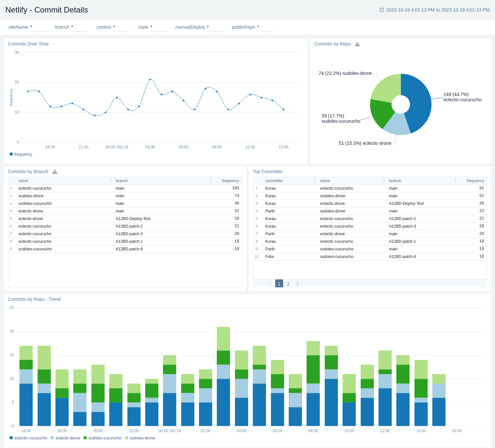Click the next-page arrow in Top Committer
The height and width of the screenshot is (448, 495).
coord(297,283)
